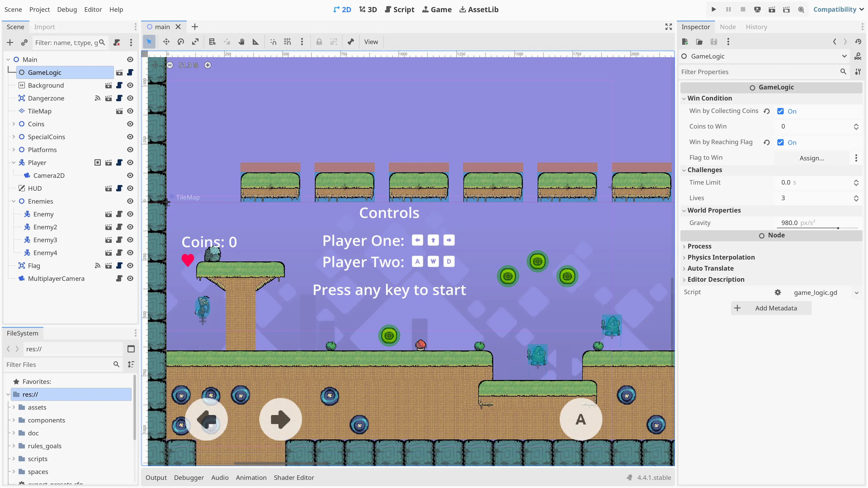
Task: Click the instantiate child scene link icon
Action: (x=24, y=42)
